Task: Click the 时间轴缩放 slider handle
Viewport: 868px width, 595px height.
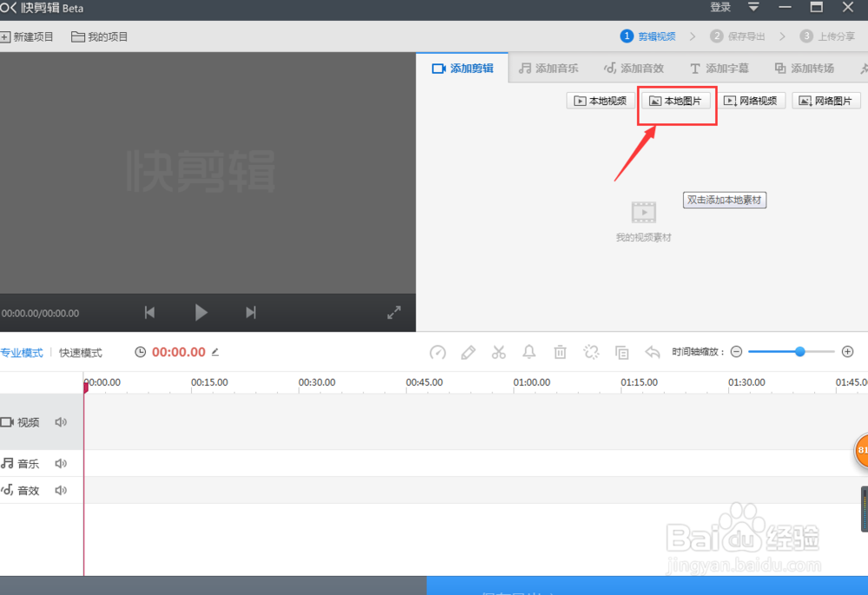Action: coord(800,351)
